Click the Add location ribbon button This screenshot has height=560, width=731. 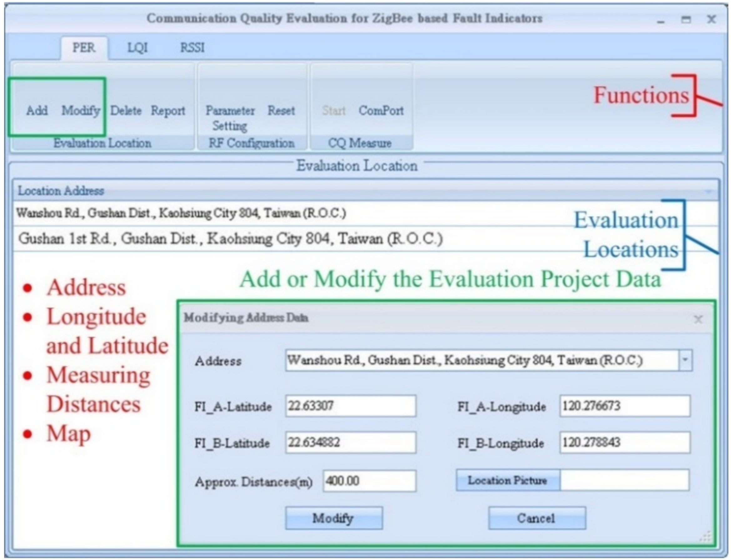click(x=37, y=110)
